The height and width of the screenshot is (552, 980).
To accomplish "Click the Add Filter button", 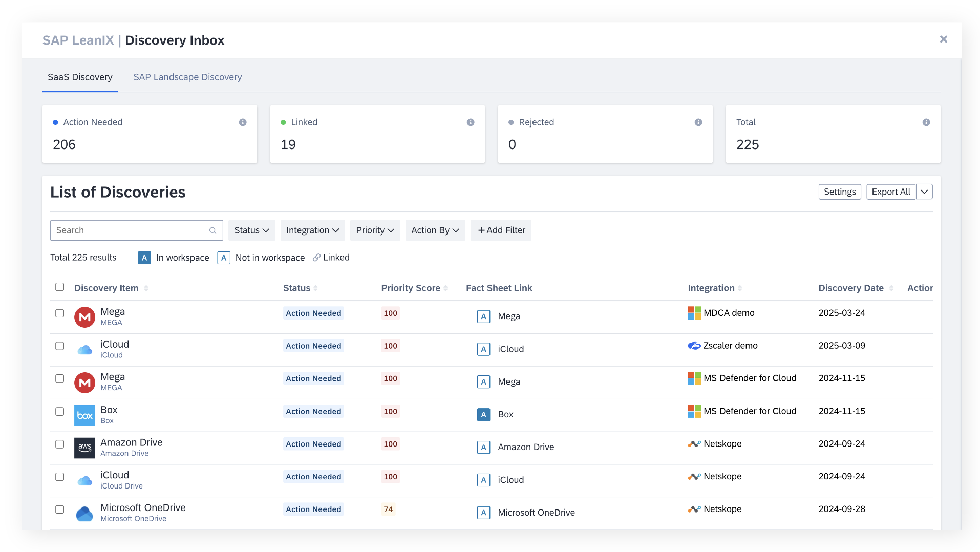I will click(501, 230).
